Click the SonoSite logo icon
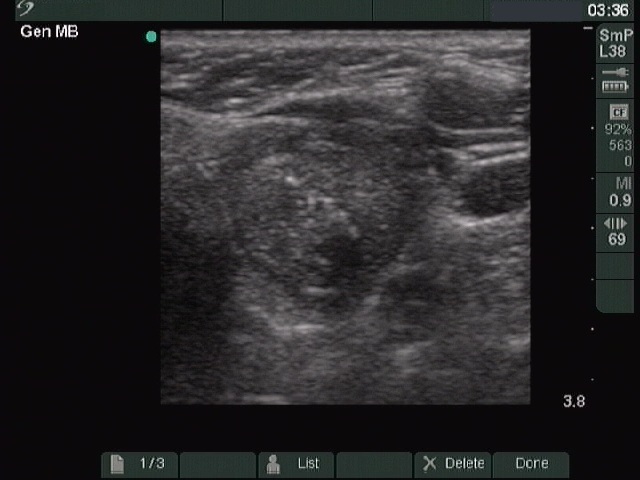The image size is (640, 480). coord(26,9)
